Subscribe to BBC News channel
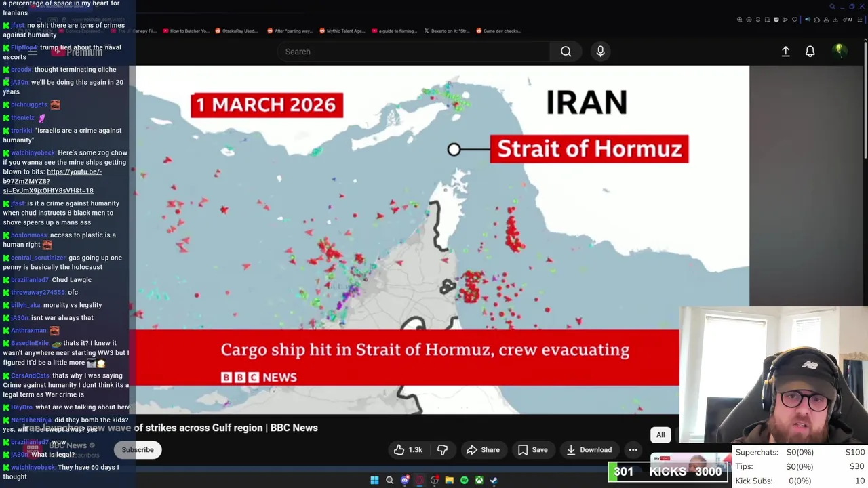Screen dimensions: 868x488 (x=138, y=449)
